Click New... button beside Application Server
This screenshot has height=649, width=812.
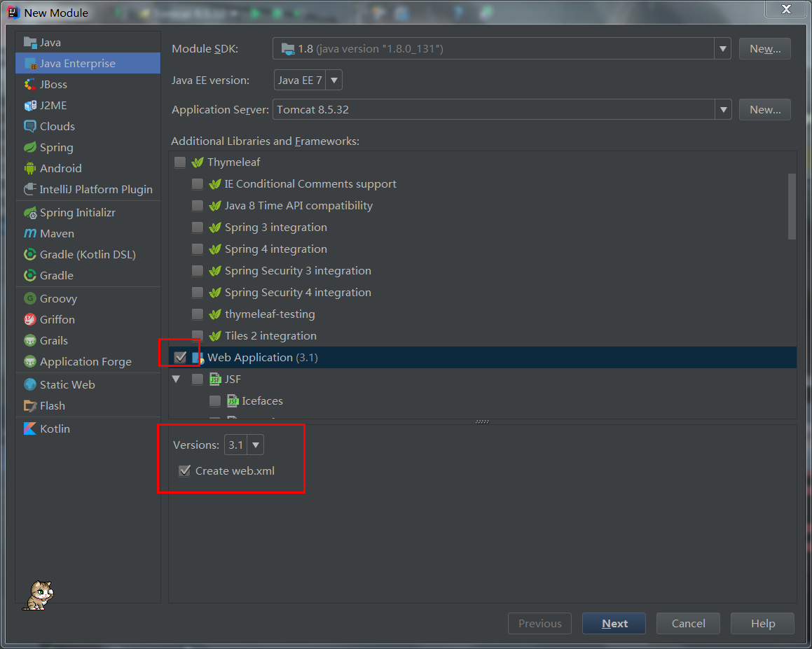[765, 110]
